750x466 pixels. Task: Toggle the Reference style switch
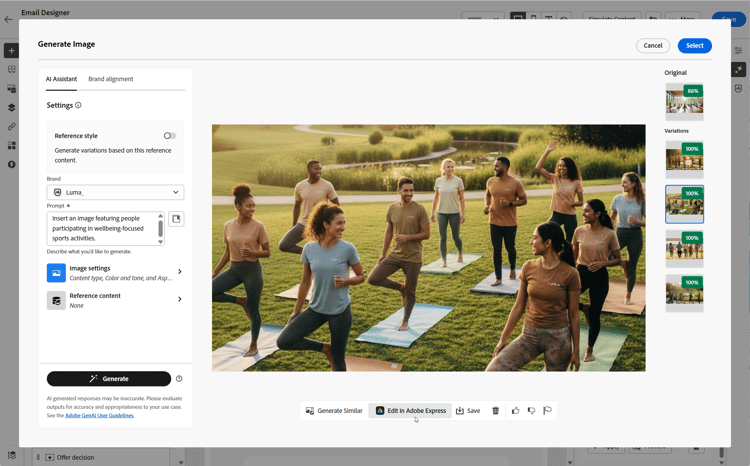coord(170,136)
